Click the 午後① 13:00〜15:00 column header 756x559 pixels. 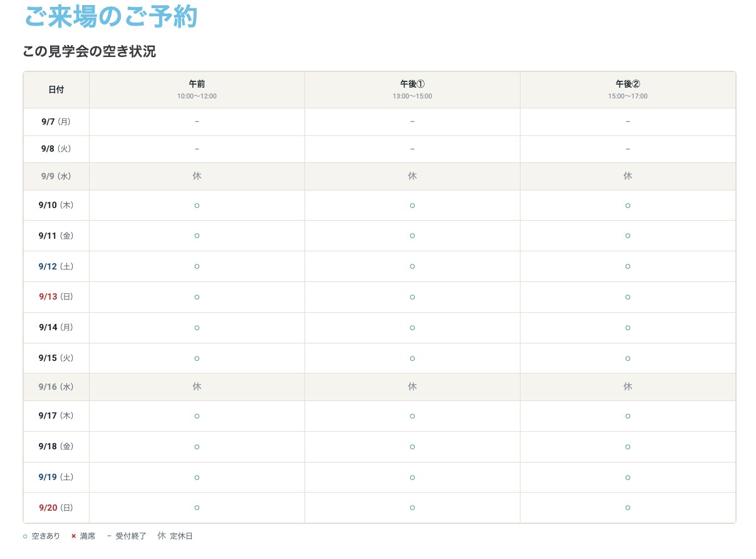click(x=412, y=90)
